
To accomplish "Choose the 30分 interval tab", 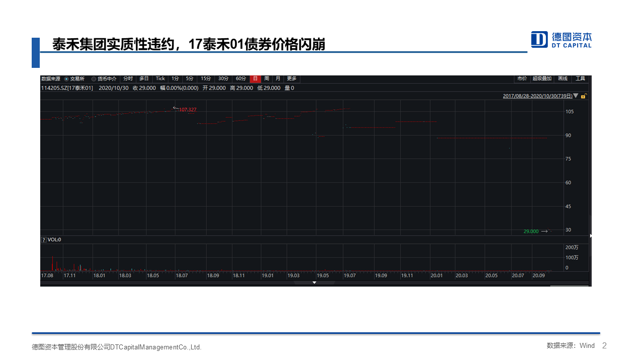I will 223,79.
